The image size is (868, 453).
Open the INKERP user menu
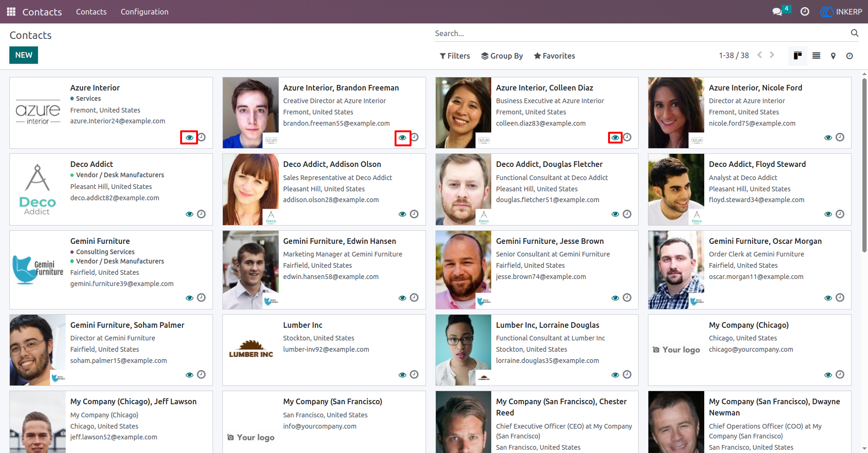click(841, 12)
